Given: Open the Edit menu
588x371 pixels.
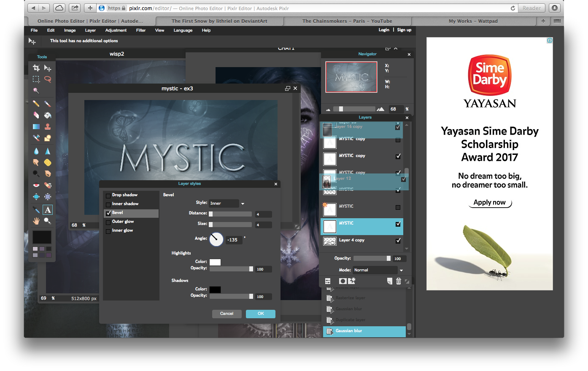Looking at the screenshot, I should [x=51, y=30].
